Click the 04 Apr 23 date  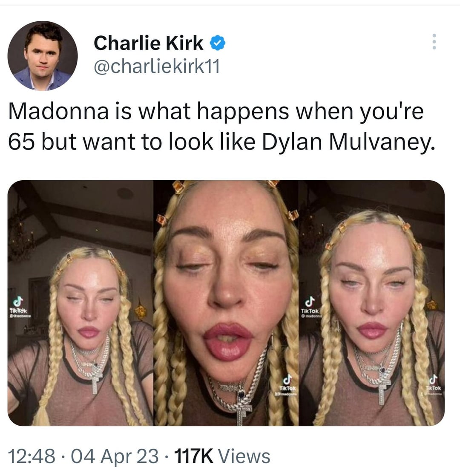coord(115,456)
